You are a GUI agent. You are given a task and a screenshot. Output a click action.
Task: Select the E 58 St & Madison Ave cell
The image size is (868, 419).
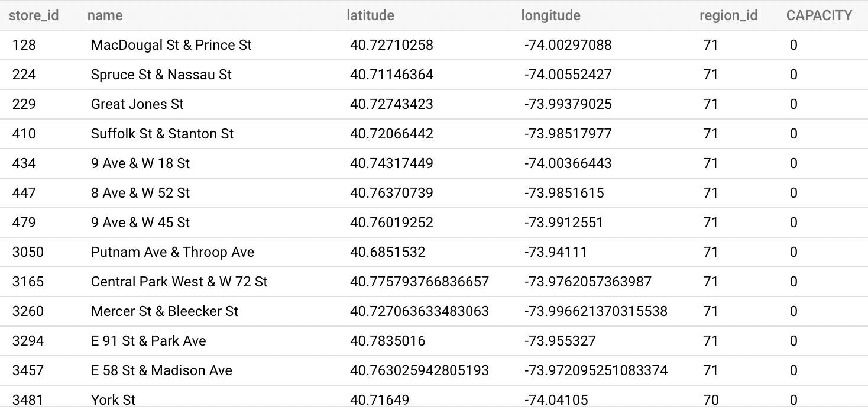point(161,370)
